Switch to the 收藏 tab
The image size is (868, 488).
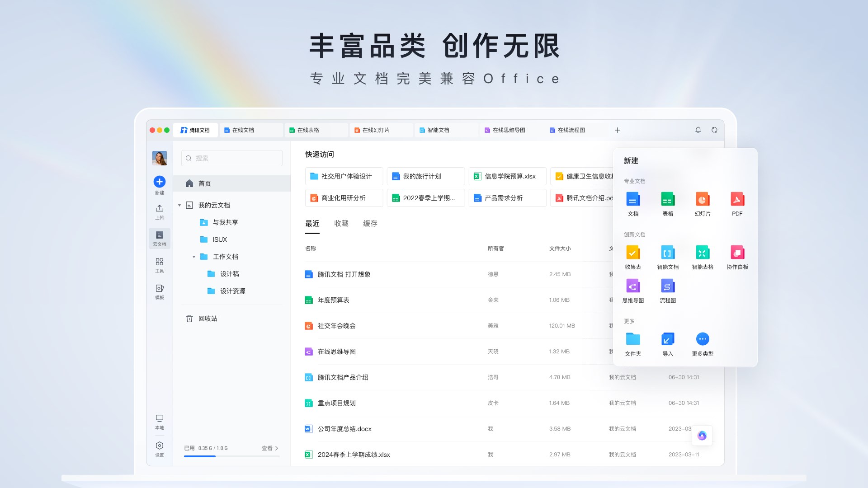(x=341, y=223)
